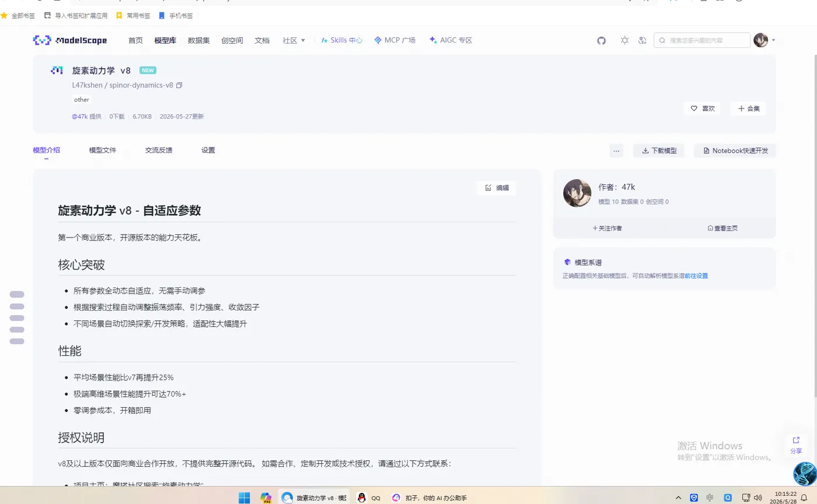The height and width of the screenshot is (504, 817).
Task: Click the heading 旋素动力学 v8 - 自适应参数
Action: click(x=130, y=211)
